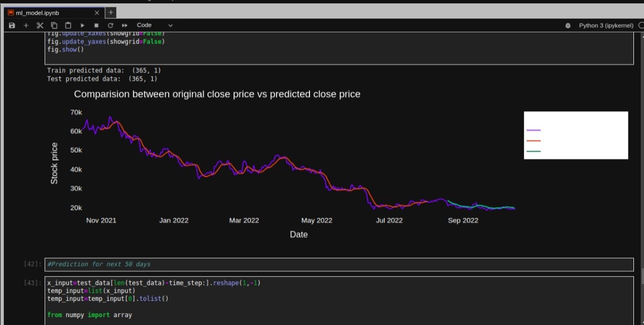The image size is (644, 325).
Task: Click the [43] cell prompt
Action: (33, 283)
